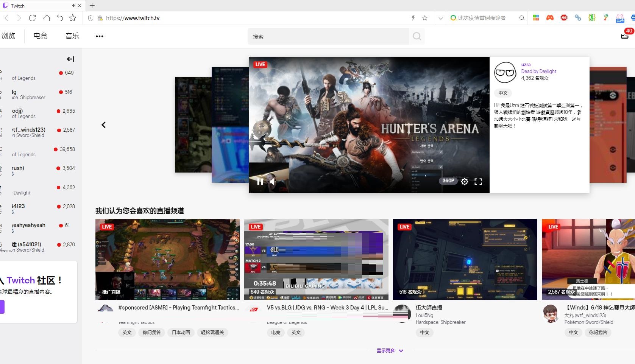Open the notifications inbox with badge 40
The width and height of the screenshot is (635, 364).
tap(625, 36)
